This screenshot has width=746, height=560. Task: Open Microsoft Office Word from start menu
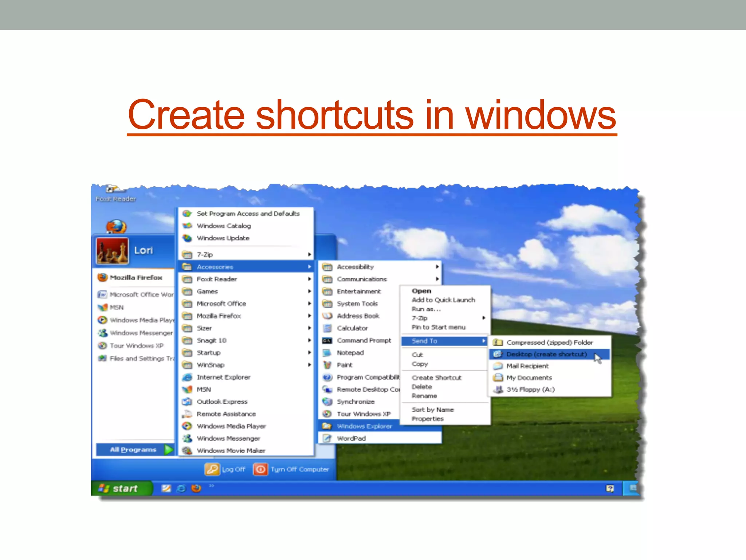[136, 294]
